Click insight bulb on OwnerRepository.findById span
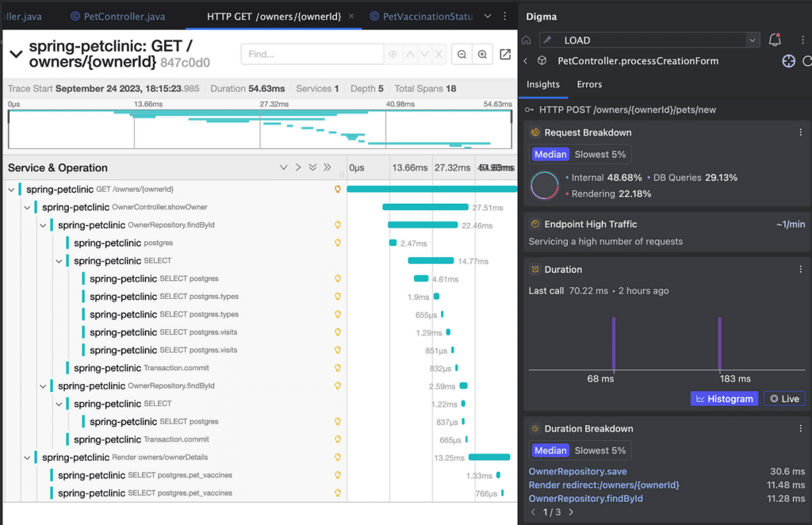This screenshot has height=525, width=812. click(x=338, y=225)
